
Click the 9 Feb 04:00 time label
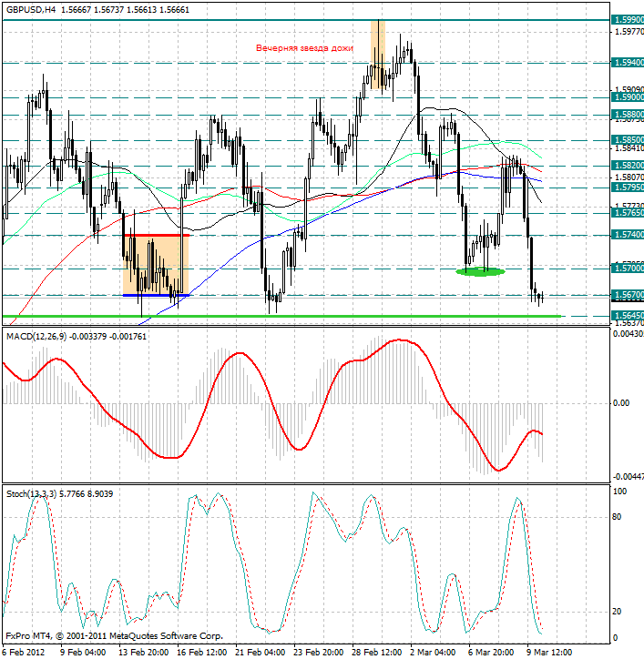click(x=83, y=653)
